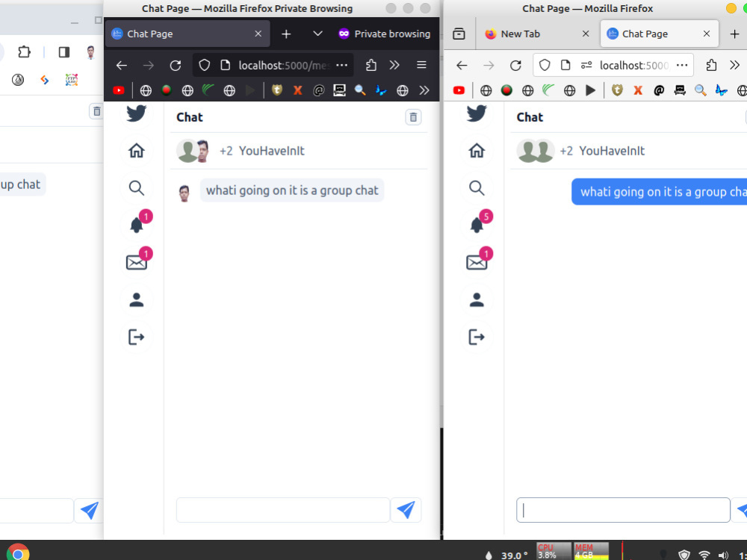The width and height of the screenshot is (747, 560).
Task: Open volume control in system tray
Action: (x=723, y=556)
